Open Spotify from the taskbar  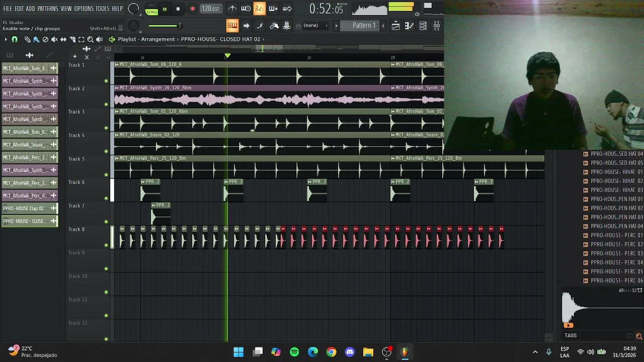[294, 352]
